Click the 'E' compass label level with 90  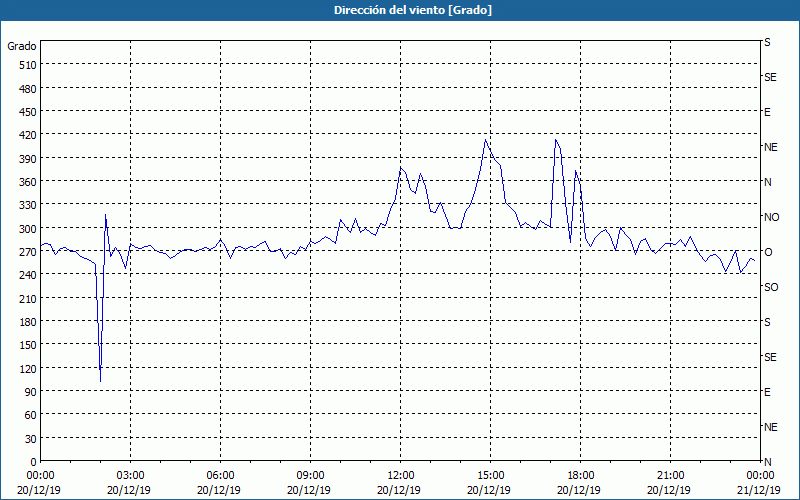click(x=767, y=392)
